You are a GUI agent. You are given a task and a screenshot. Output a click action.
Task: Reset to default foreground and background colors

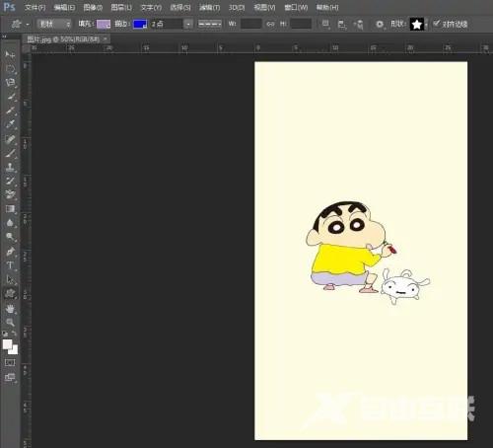tap(5, 334)
